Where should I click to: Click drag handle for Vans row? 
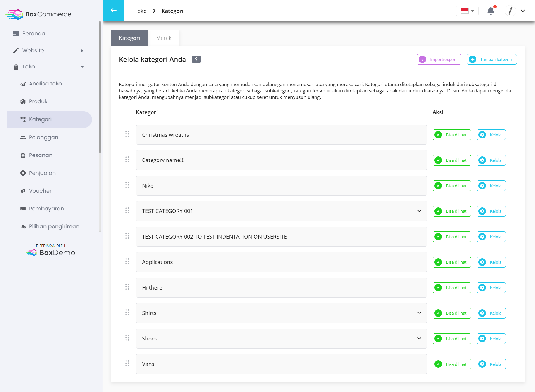pyautogui.click(x=127, y=364)
